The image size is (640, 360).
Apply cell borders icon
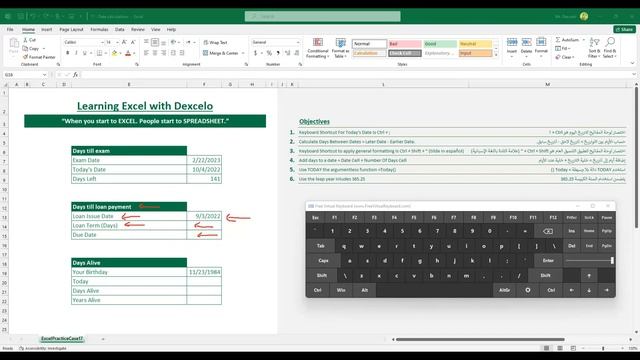99,53
